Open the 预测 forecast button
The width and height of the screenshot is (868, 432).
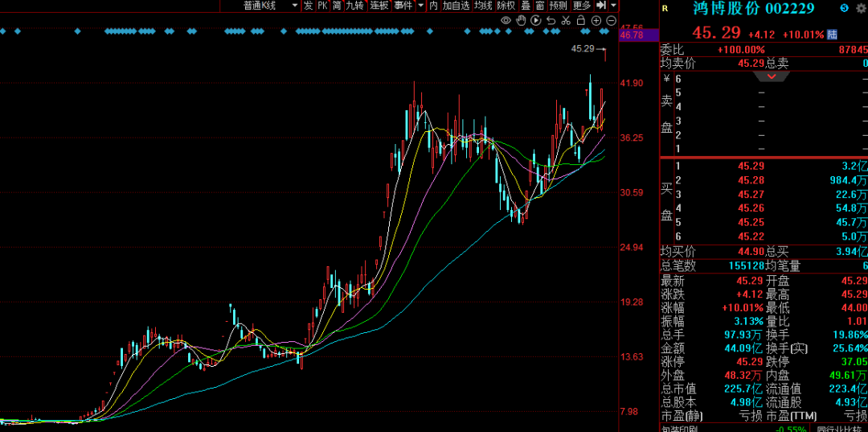click(x=559, y=6)
